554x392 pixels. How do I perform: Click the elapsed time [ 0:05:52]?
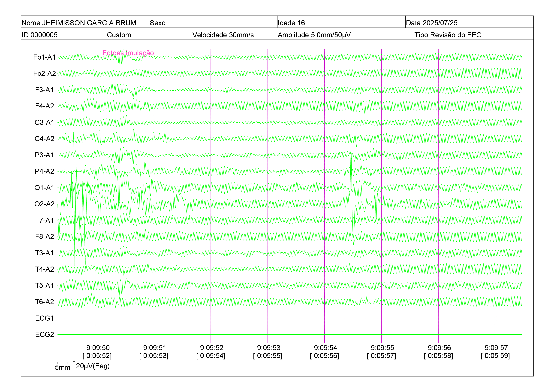point(97,356)
